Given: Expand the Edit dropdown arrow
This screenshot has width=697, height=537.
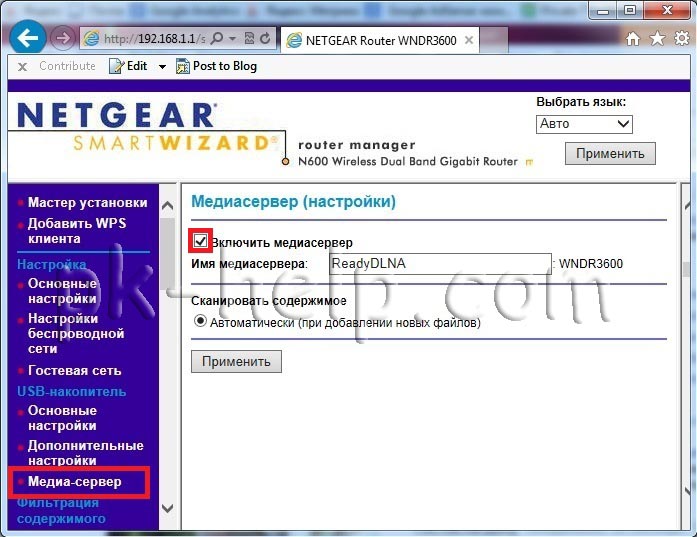Looking at the screenshot, I should (162, 67).
